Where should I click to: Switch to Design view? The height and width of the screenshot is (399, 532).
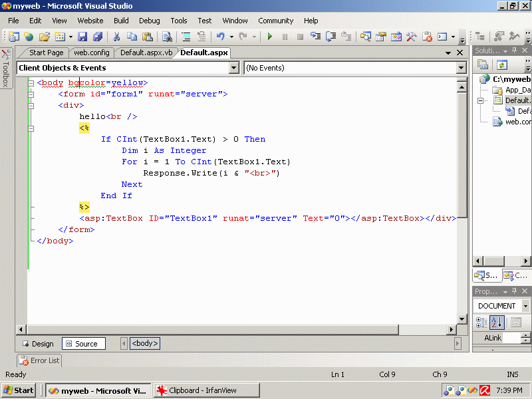pyautogui.click(x=38, y=344)
